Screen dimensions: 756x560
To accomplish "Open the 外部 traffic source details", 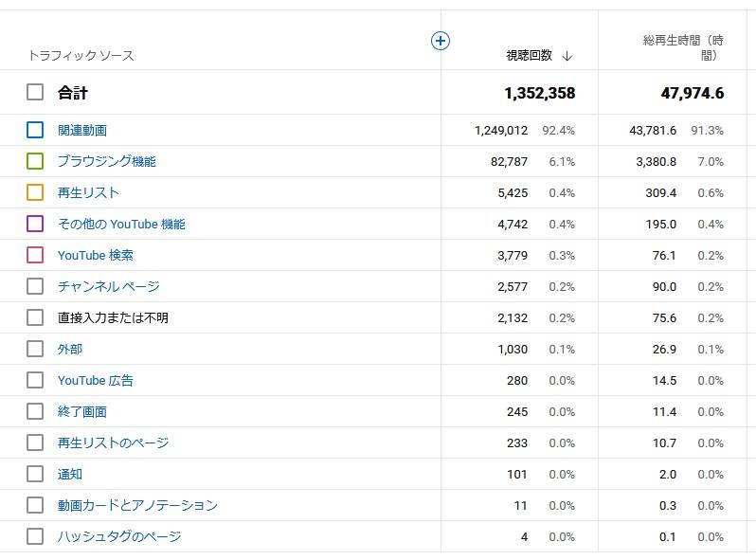I will (x=70, y=349).
